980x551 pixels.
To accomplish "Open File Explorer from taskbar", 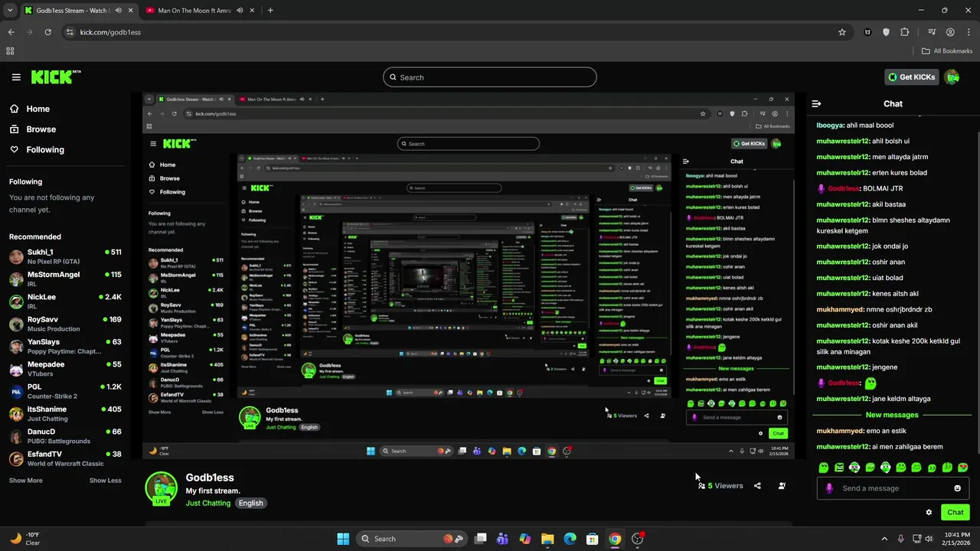I will click(x=547, y=539).
